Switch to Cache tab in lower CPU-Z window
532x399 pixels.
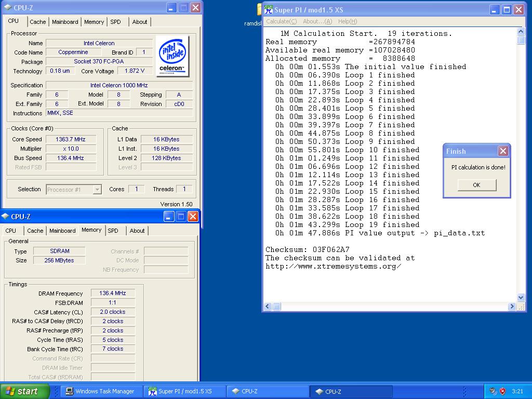(x=35, y=231)
